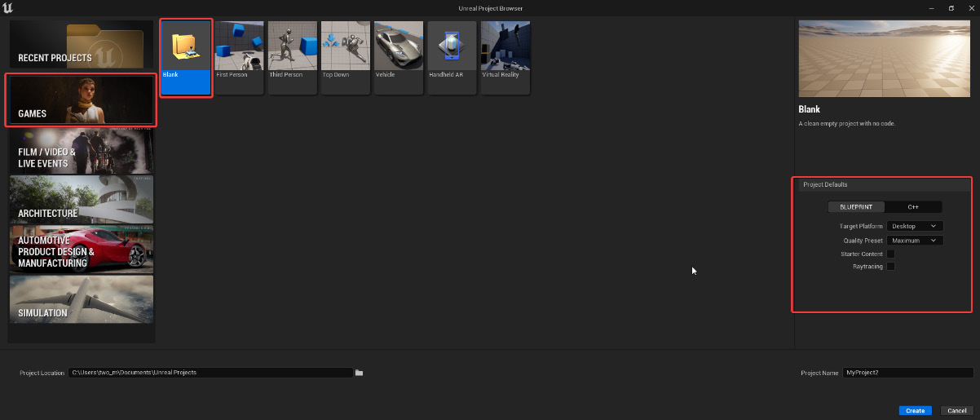Image resolution: width=980 pixels, height=420 pixels.
Task: Choose the Vehicle template
Action: (399, 58)
